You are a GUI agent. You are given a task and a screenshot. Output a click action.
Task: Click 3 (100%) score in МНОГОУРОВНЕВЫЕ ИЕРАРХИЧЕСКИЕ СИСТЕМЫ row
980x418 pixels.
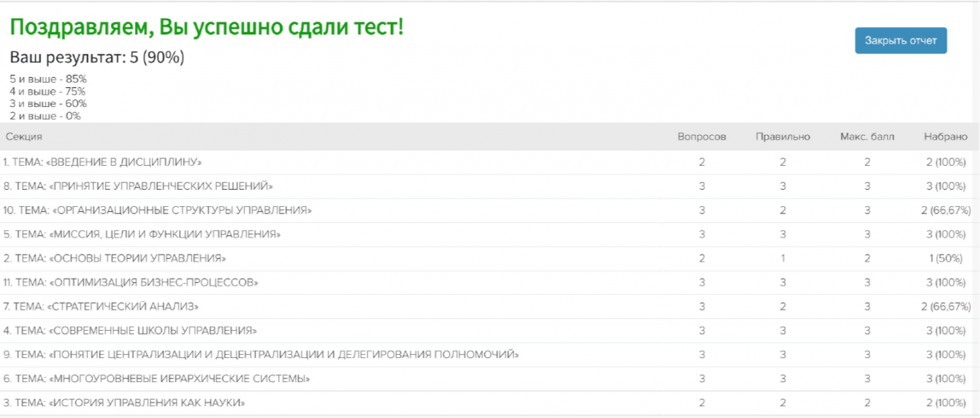point(946,379)
